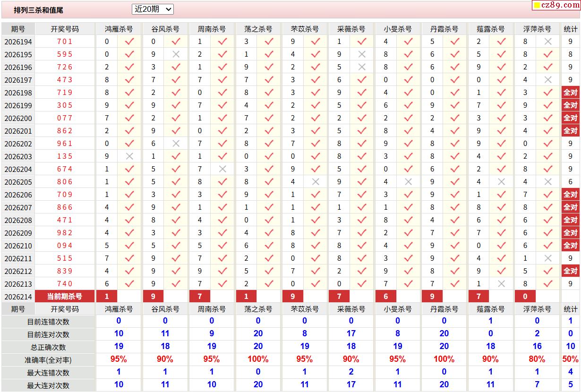Click the statistic 8 in row 2026195
581x392 pixels.
(571, 54)
